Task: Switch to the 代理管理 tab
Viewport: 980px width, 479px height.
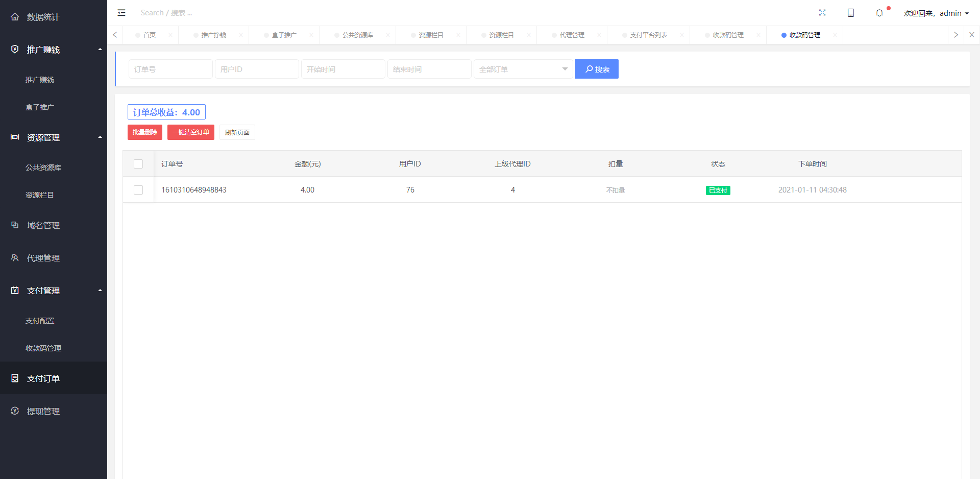Action: pos(572,35)
